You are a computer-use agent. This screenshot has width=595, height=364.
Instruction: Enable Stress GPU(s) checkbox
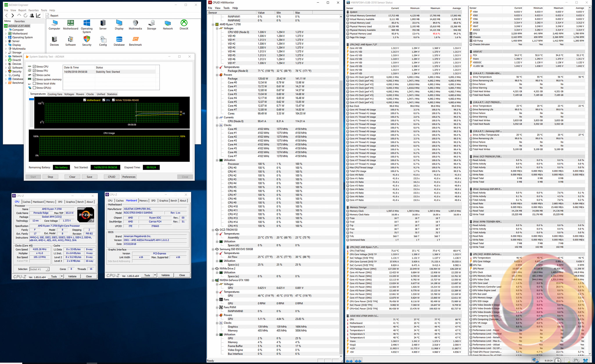click(34, 88)
